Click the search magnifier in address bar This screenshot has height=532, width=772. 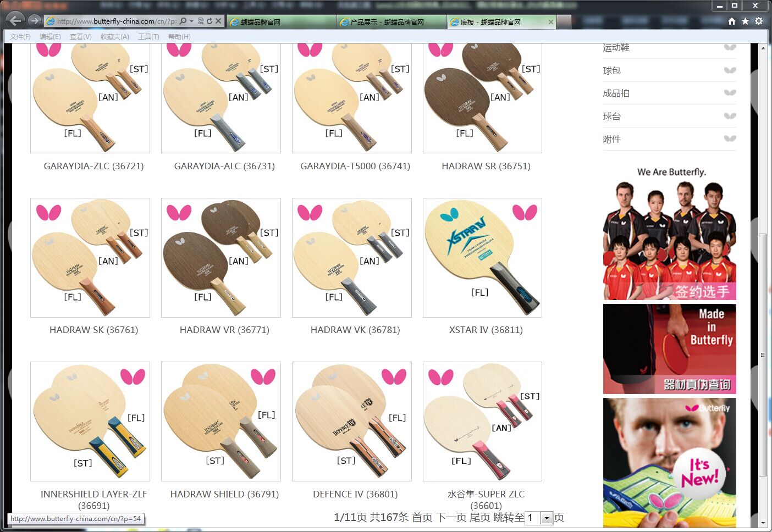[x=183, y=21]
